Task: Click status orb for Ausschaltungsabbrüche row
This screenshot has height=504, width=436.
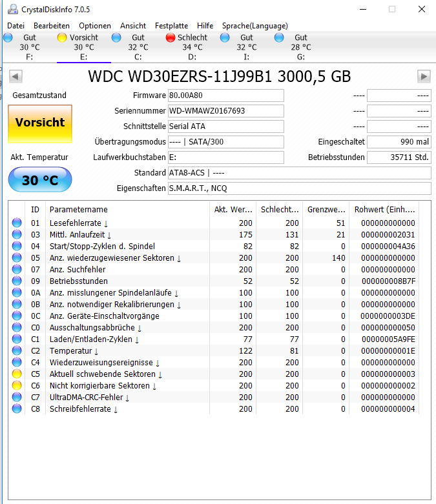Action: click(17, 327)
